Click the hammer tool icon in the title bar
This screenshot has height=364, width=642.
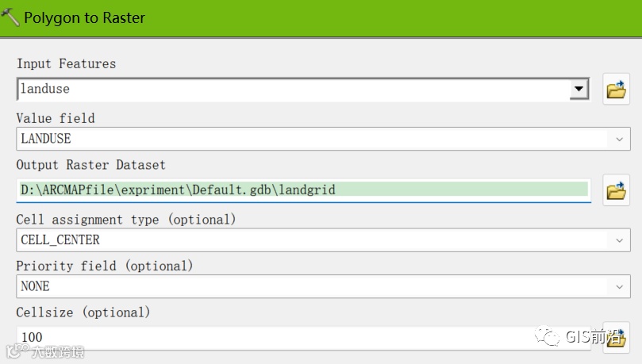(x=10, y=17)
